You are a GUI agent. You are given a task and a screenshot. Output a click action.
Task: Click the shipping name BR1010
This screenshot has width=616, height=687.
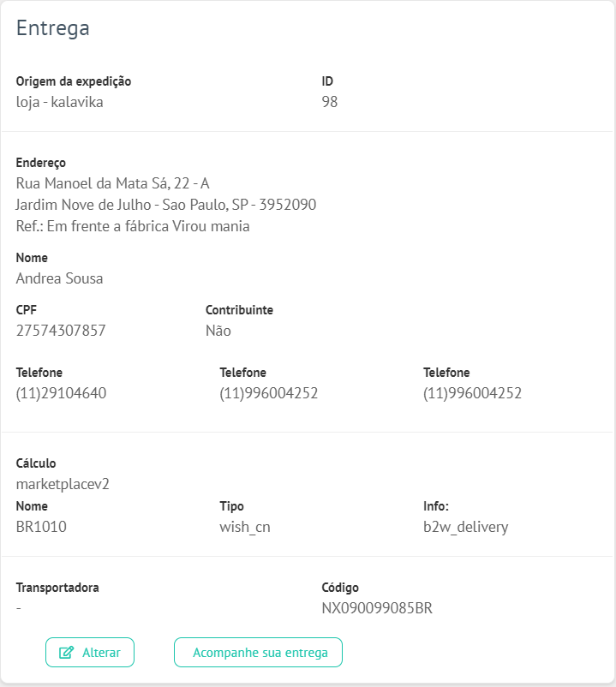pyautogui.click(x=41, y=527)
